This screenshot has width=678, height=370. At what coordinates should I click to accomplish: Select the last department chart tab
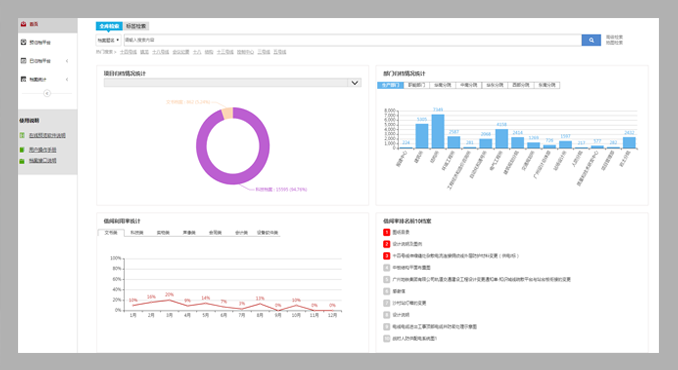pyautogui.click(x=547, y=85)
